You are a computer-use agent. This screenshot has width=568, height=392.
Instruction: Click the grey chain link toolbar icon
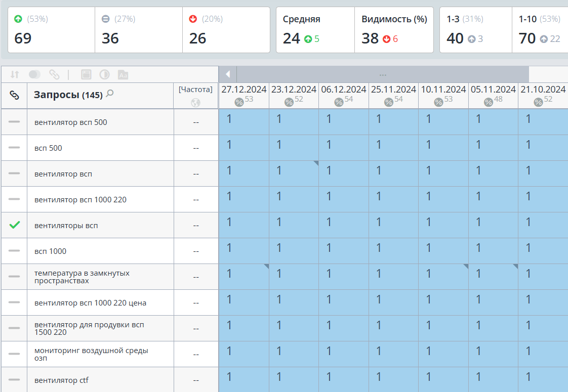(x=54, y=74)
